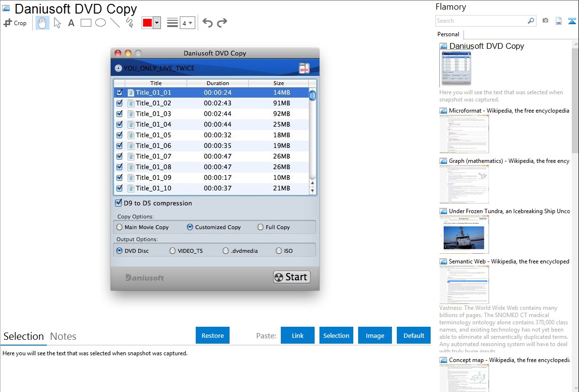Click the Restore button
The width and height of the screenshot is (579, 392).
[x=213, y=335]
